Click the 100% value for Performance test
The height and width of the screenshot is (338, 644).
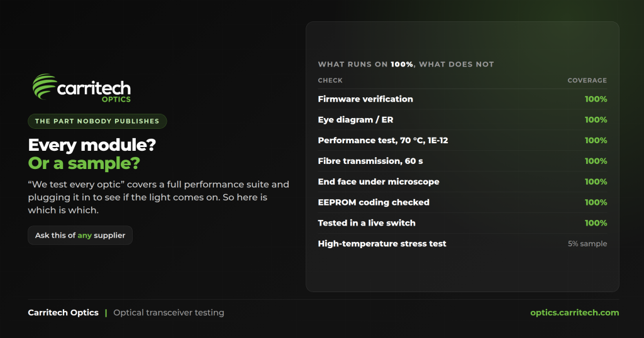point(596,140)
